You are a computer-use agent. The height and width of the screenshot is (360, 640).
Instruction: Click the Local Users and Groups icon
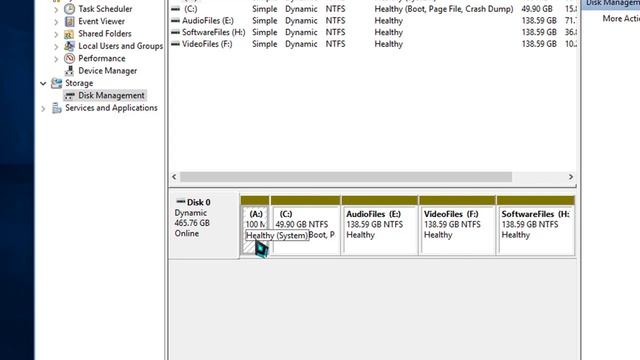[69, 46]
